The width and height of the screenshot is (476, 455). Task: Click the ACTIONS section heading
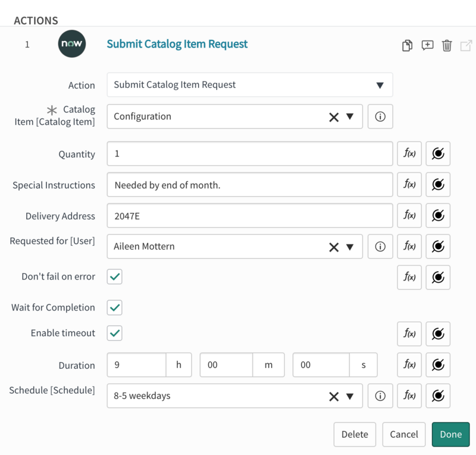coord(36,21)
